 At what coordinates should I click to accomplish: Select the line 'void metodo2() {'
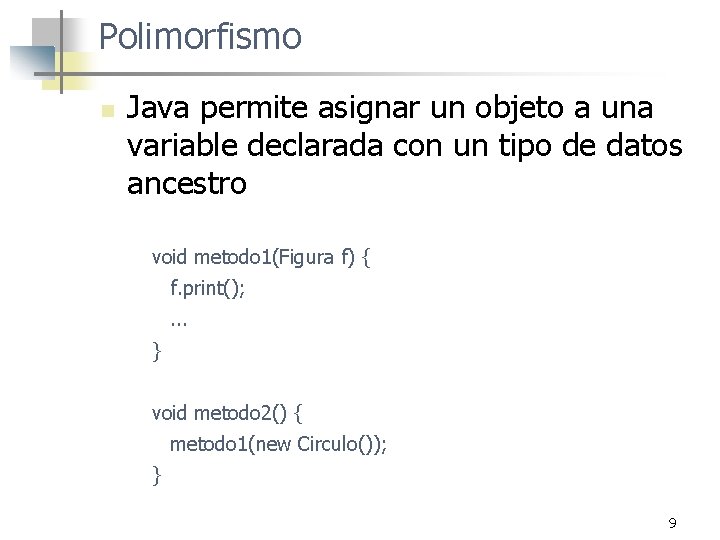233,411
